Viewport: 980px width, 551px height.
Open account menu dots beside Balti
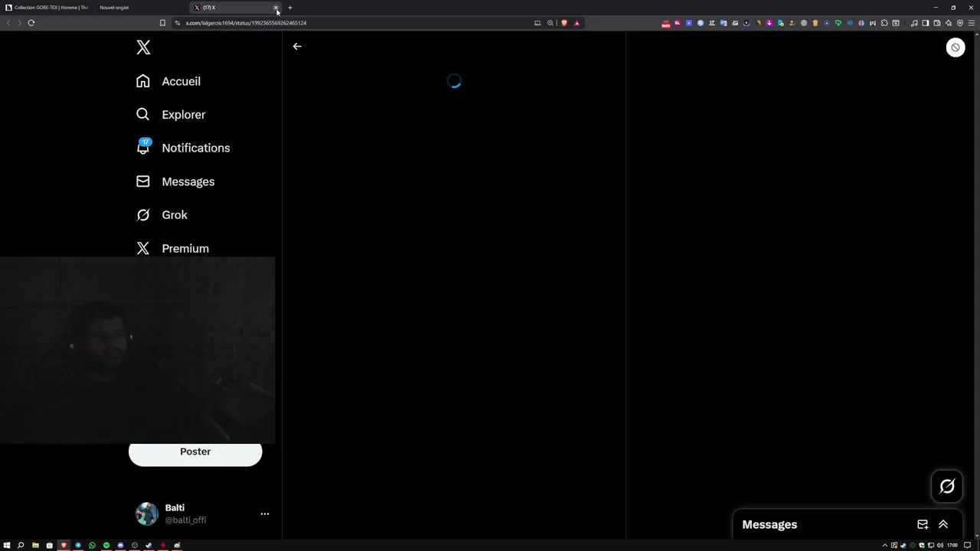tap(265, 514)
